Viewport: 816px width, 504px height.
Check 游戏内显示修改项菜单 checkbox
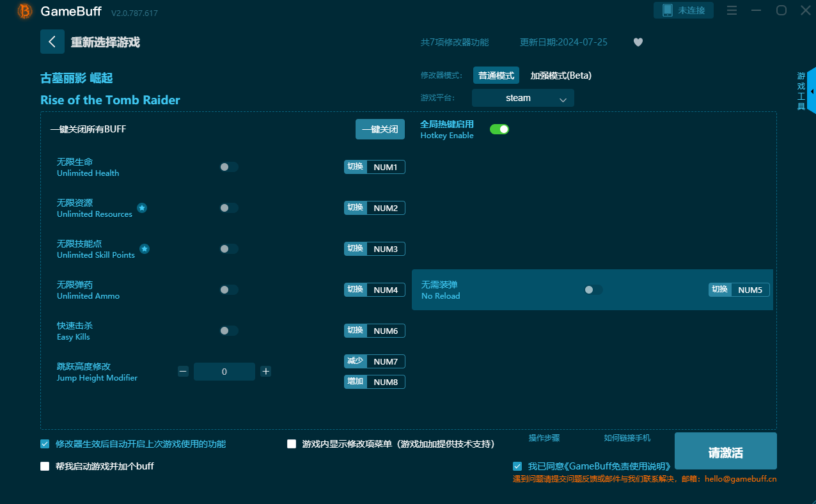(292, 444)
